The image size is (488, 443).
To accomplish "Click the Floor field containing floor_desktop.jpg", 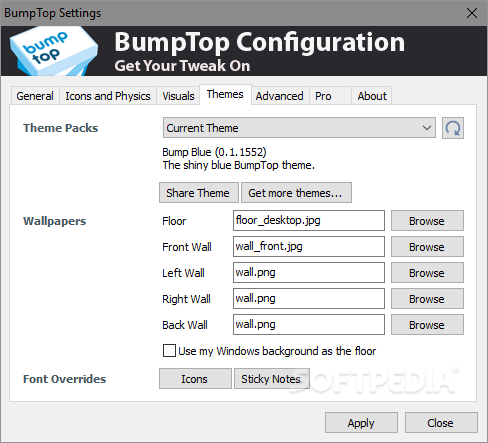I will coord(309,220).
